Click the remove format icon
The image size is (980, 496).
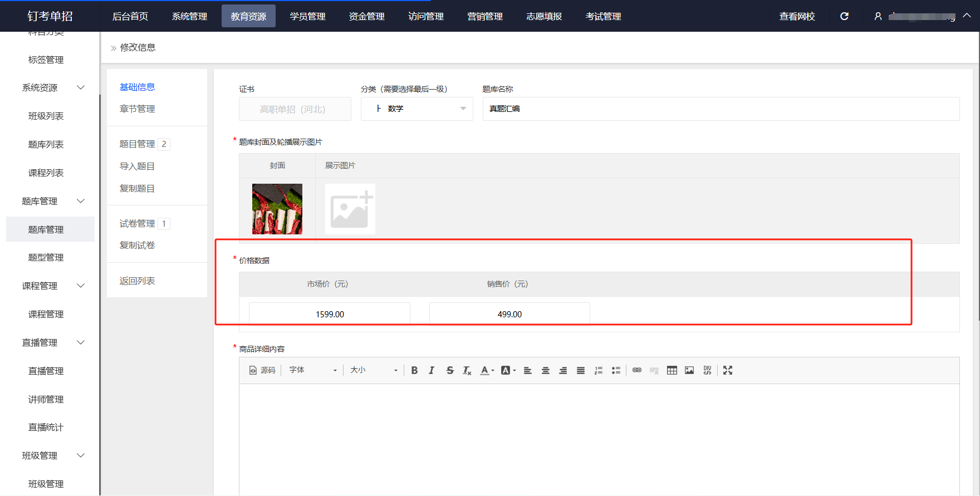point(467,370)
